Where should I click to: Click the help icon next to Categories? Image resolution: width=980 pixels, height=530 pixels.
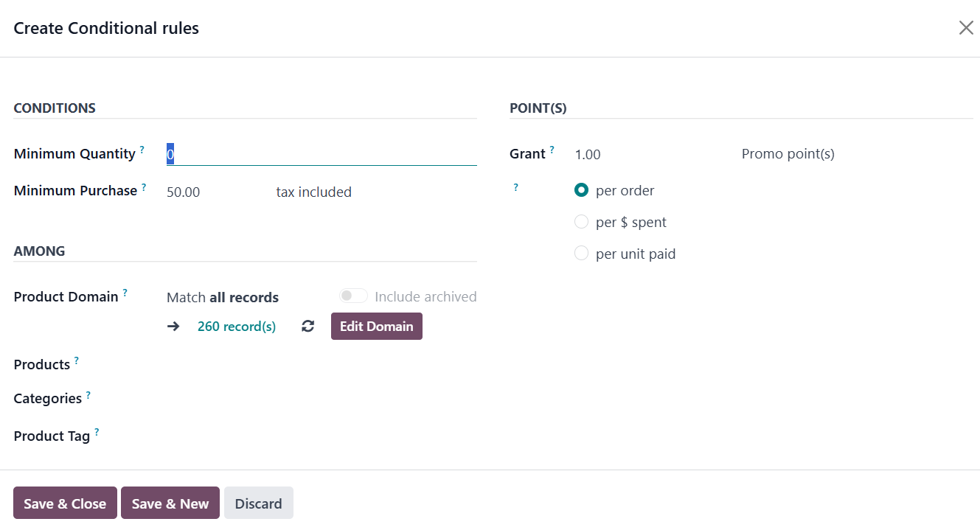(88, 395)
